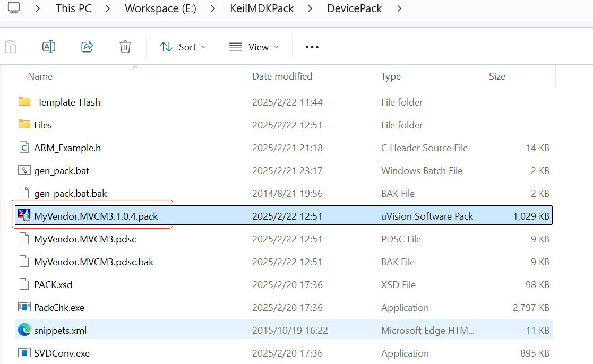Screen dimensions: 593x364
Task: Select the _Template_Flash folder
Action: tap(67, 102)
